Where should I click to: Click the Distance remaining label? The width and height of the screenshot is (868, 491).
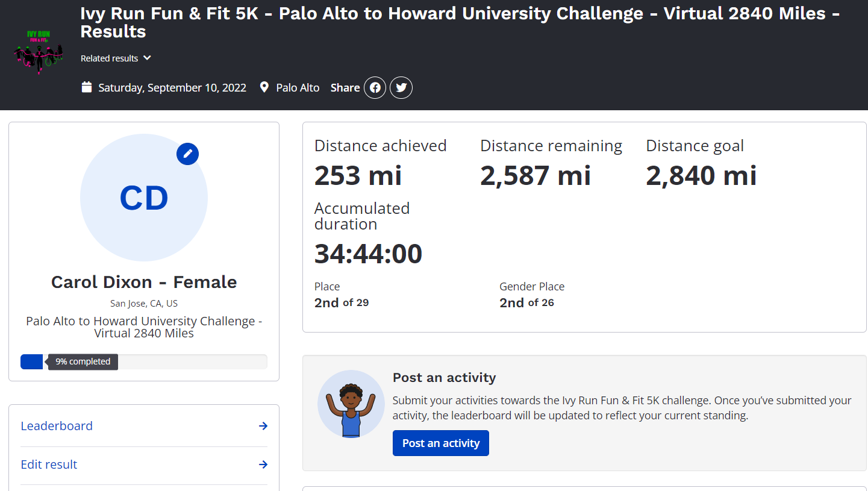click(x=551, y=146)
